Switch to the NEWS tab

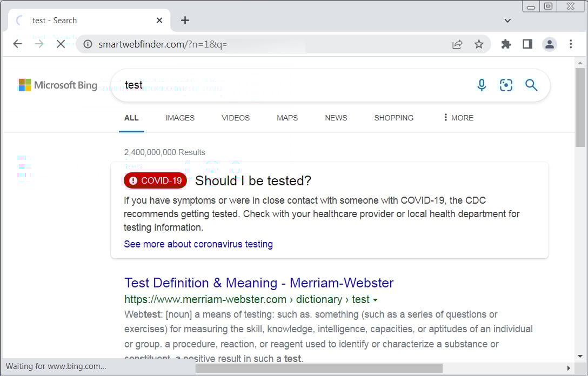click(x=336, y=118)
